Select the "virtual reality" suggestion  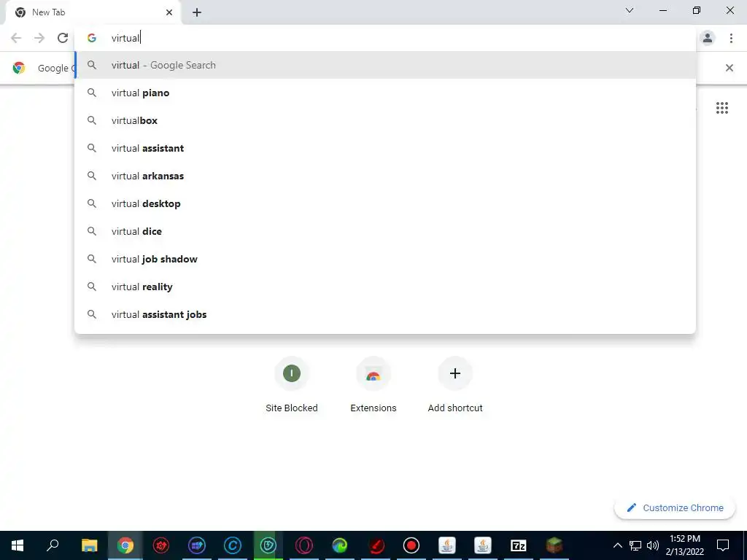click(385, 287)
